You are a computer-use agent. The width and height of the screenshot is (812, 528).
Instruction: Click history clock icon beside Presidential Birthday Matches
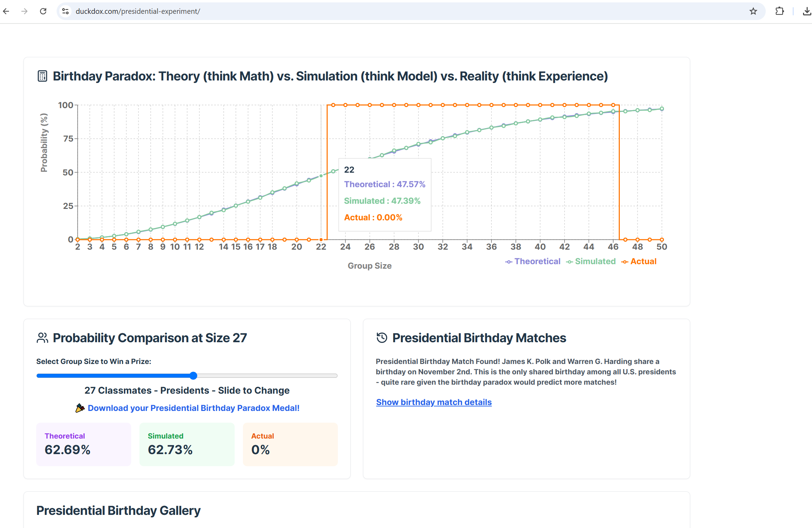(382, 337)
